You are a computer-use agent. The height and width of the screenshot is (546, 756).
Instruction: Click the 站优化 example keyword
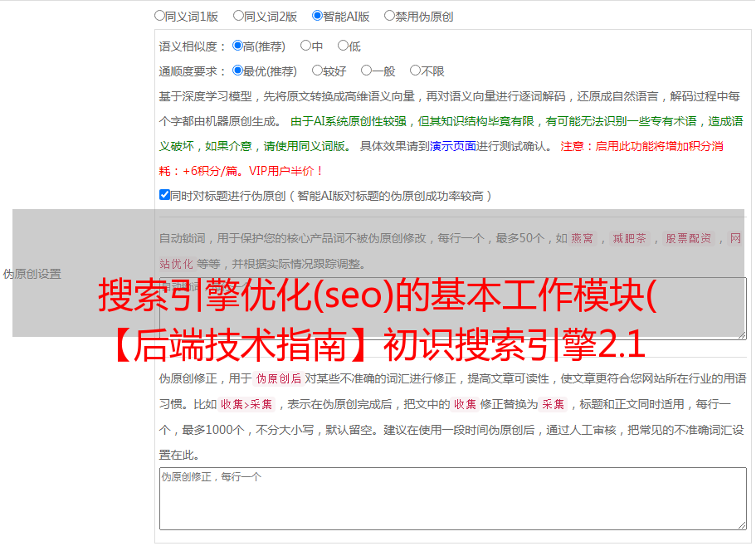(176, 264)
